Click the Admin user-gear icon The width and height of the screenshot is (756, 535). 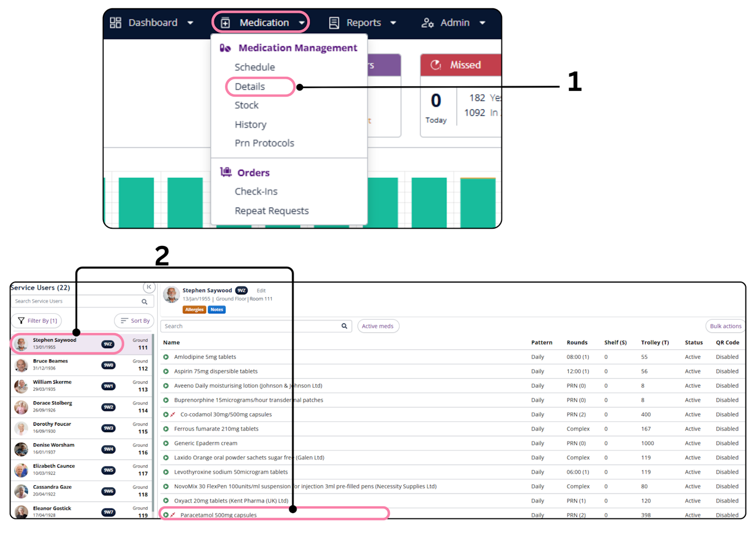click(x=427, y=22)
